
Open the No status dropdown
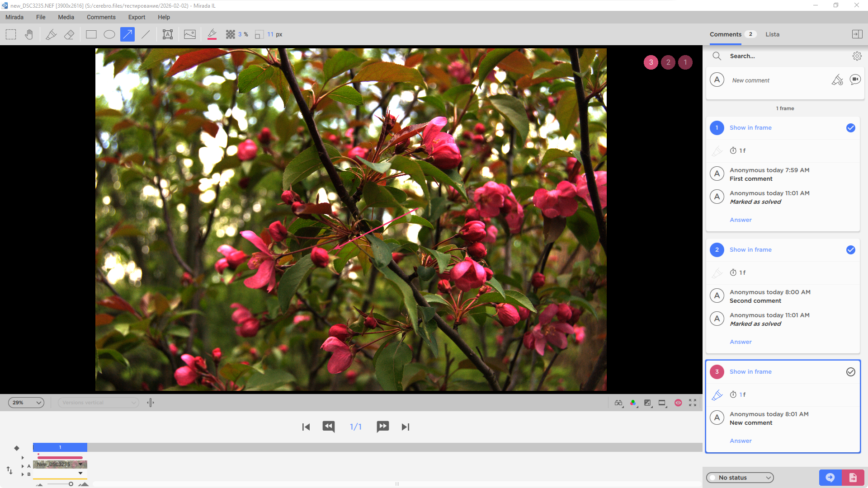740,478
